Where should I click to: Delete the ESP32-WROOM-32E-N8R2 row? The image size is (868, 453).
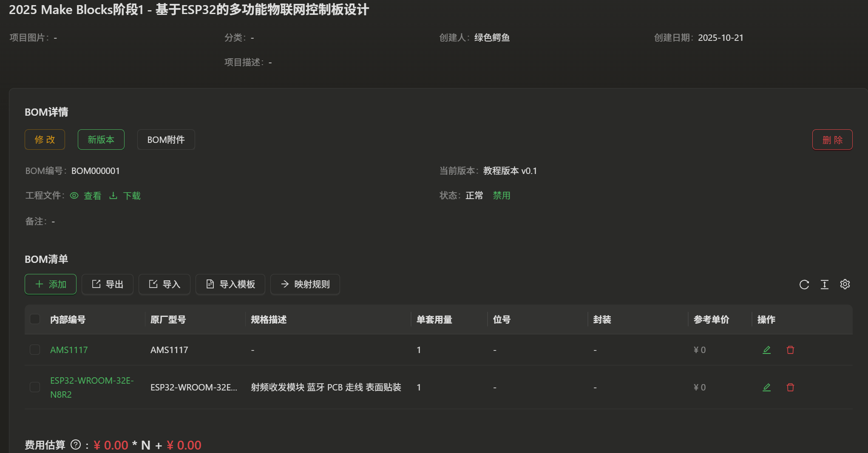790,387
